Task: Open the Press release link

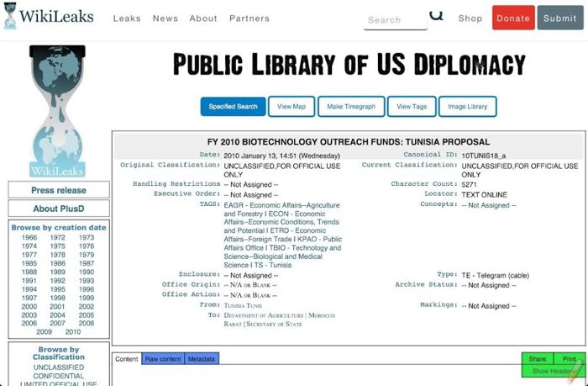Action: point(59,190)
